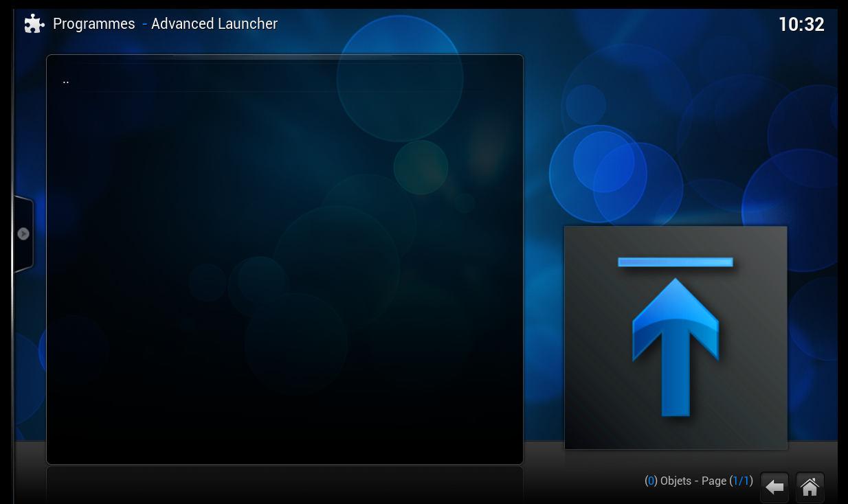
Task: Click the "Advanced Launcher" title text
Action: point(214,24)
